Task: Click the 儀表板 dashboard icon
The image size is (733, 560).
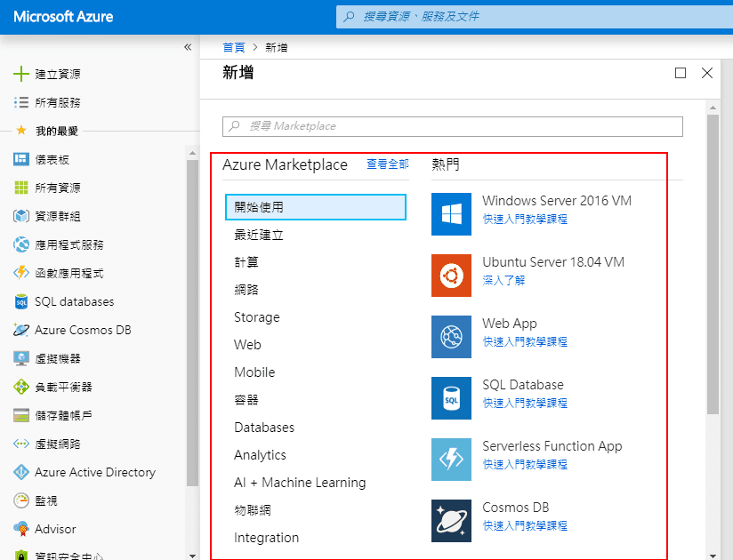Action: point(21,159)
